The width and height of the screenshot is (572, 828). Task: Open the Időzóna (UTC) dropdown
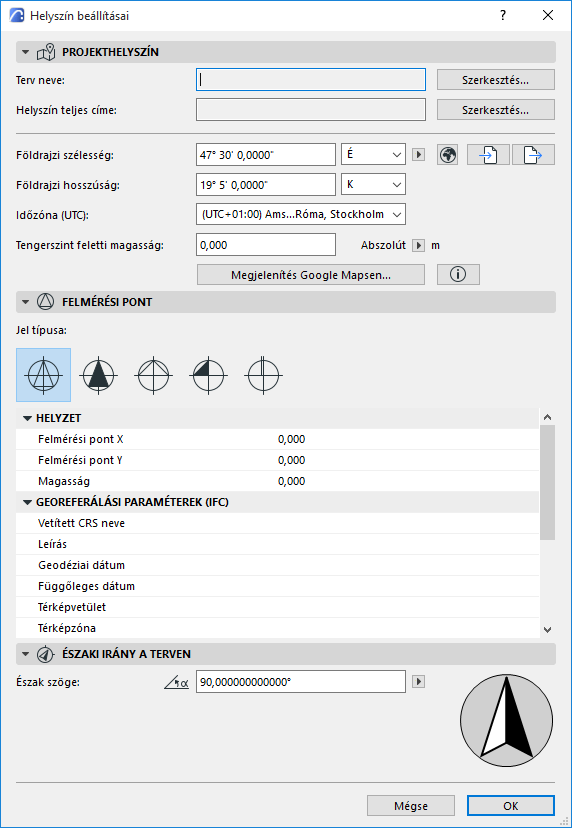coord(301,215)
